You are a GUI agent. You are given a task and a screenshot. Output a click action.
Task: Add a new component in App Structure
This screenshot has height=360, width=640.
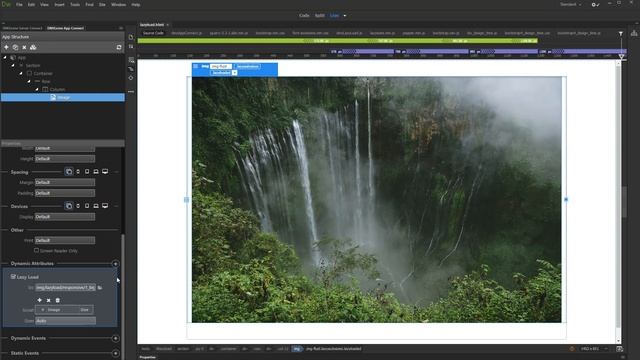[x=6, y=47]
